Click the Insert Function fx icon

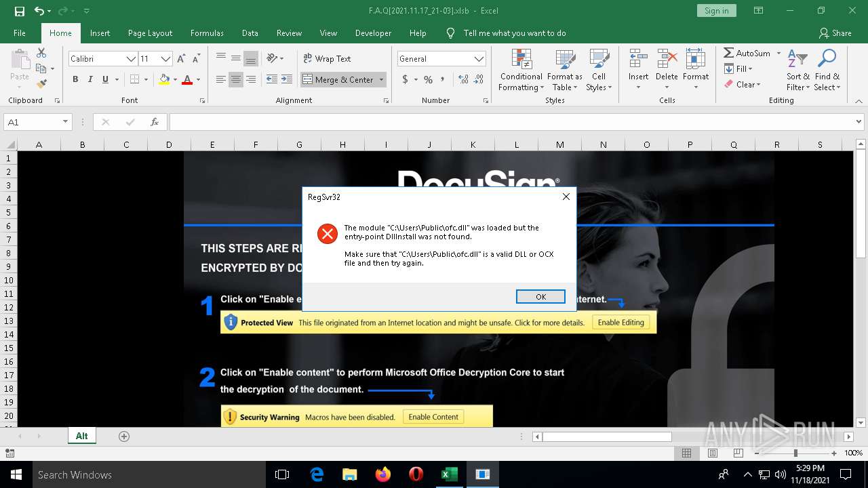click(x=155, y=122)
